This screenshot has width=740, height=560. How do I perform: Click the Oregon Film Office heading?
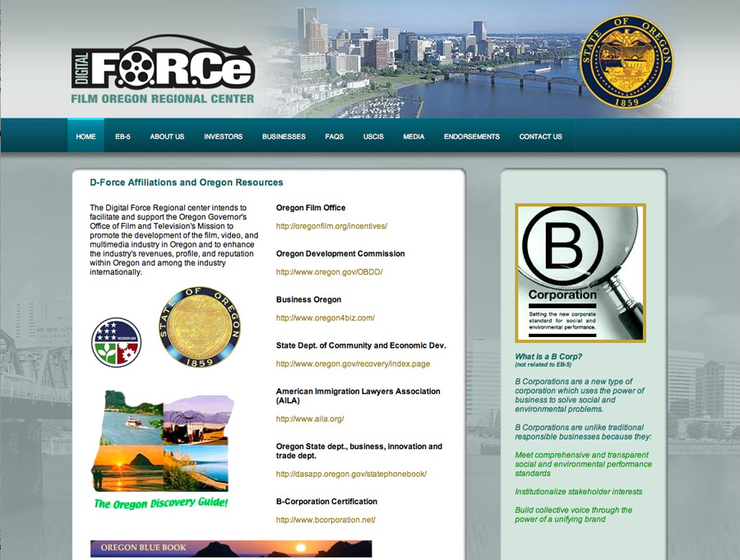[311, 208]
